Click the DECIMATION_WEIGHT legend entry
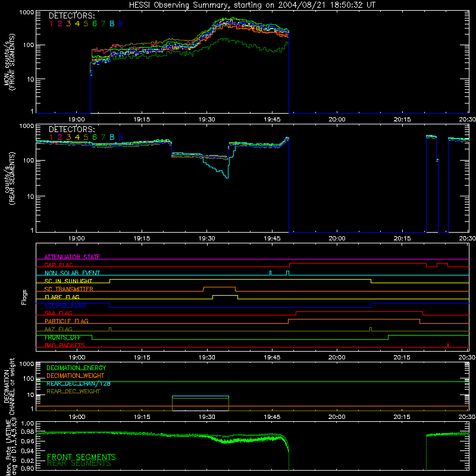The image size is (476, 476). tap(76, 375)
